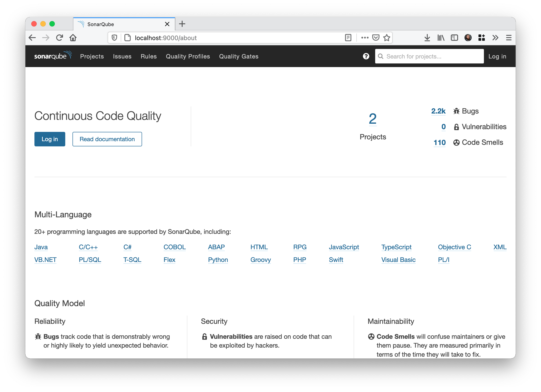Click the Firefox home icon

(x=73, y=38)
